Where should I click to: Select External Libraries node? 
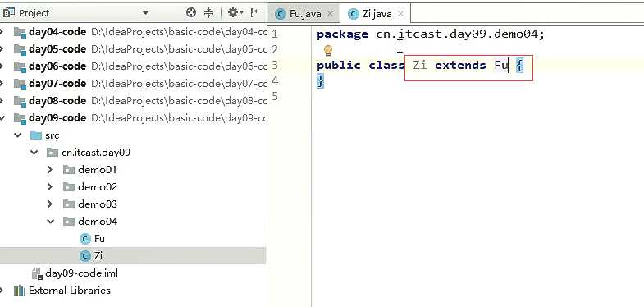(x=70, y=291)
